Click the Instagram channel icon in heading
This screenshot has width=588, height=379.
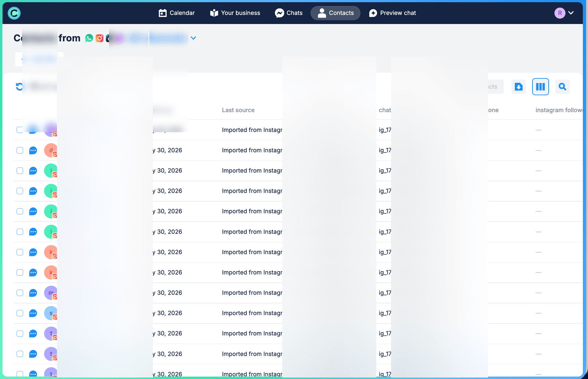coord(100,38)
